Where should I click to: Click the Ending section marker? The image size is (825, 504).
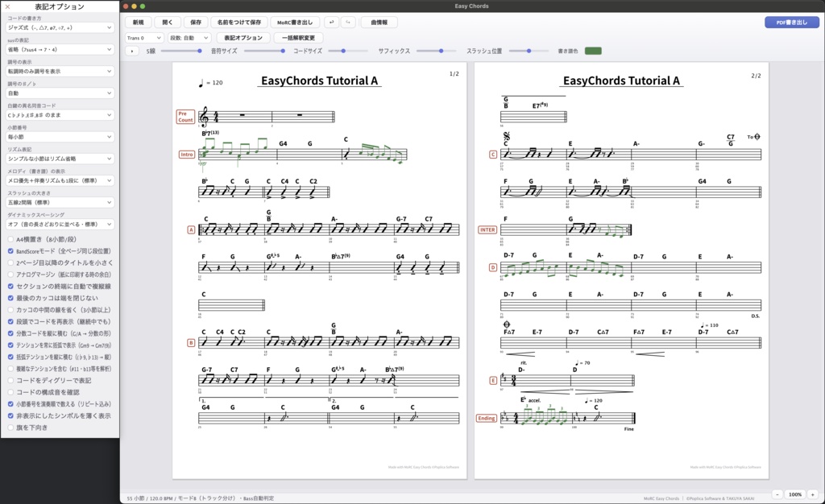click(x=486, y=419)
